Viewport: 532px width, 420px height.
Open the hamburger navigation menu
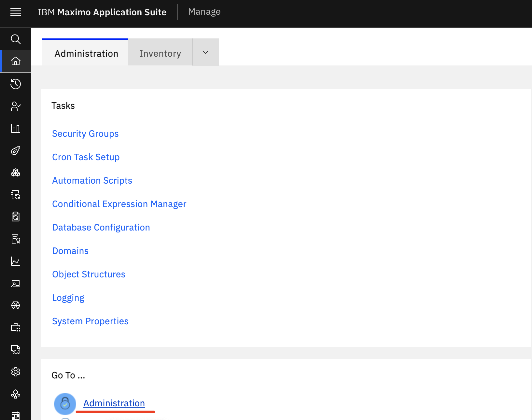pos(16,12)
